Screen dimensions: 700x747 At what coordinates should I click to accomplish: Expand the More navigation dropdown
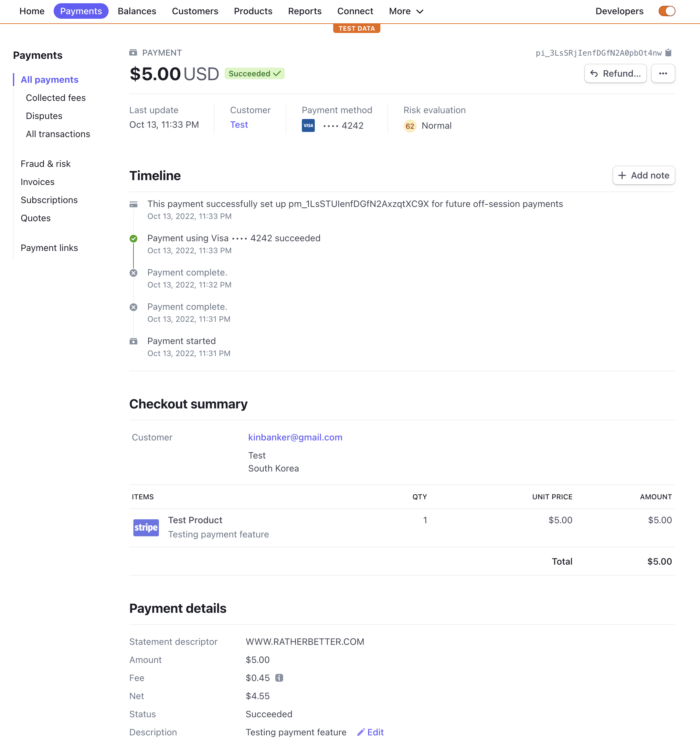[x=406, y=11]
